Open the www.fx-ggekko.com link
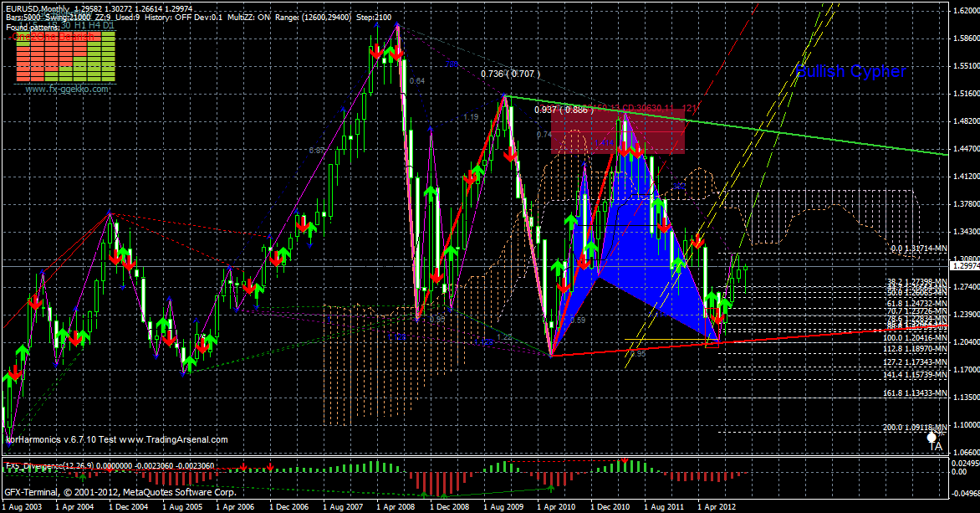This screenshot has width=980, height=513. click(x=67, y=88)
